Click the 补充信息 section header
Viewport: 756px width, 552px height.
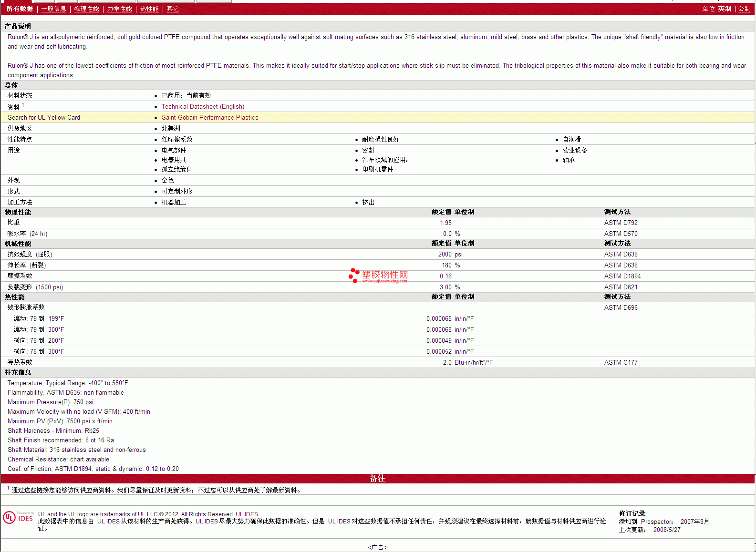pyautogui.click(x=18, y=373)
